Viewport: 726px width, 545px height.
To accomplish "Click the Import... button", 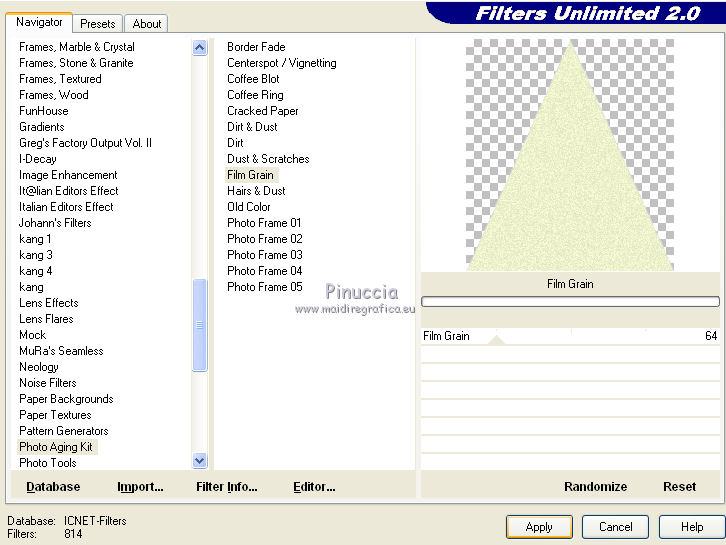I will [140, 487].
